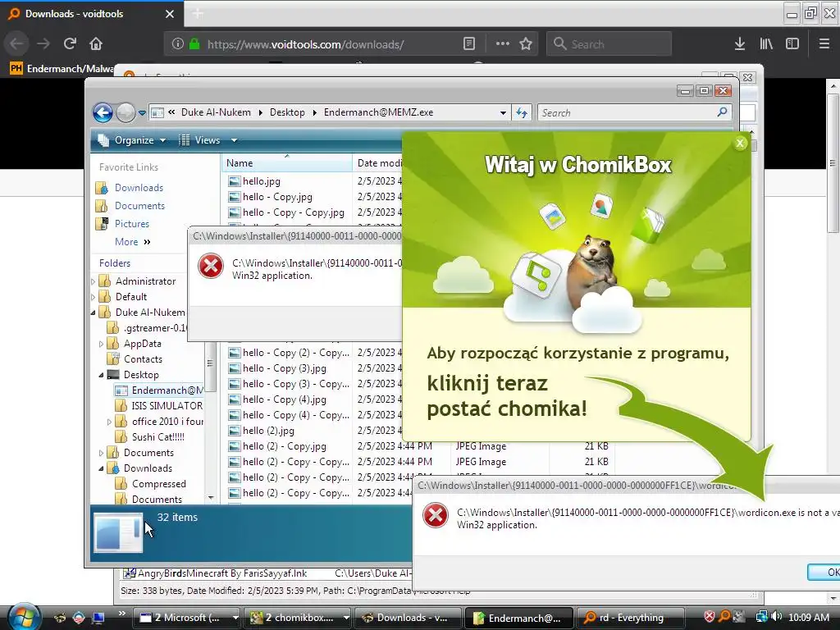This screenshot has height=630, width=840.
Task: Select hello.jpg in the file list
Action: tap(261, 181)
